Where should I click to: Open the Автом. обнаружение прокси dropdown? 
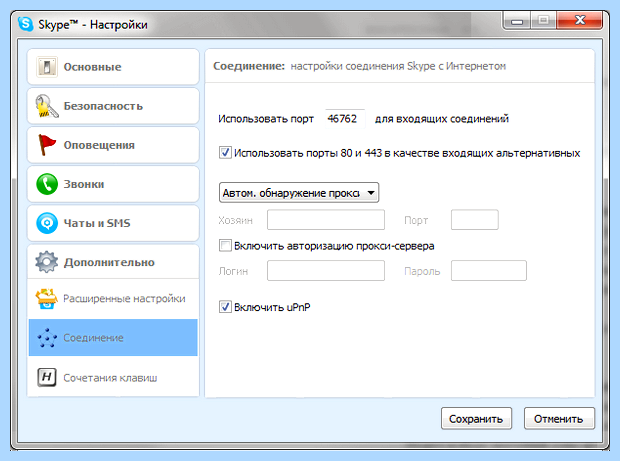(299, 193)
